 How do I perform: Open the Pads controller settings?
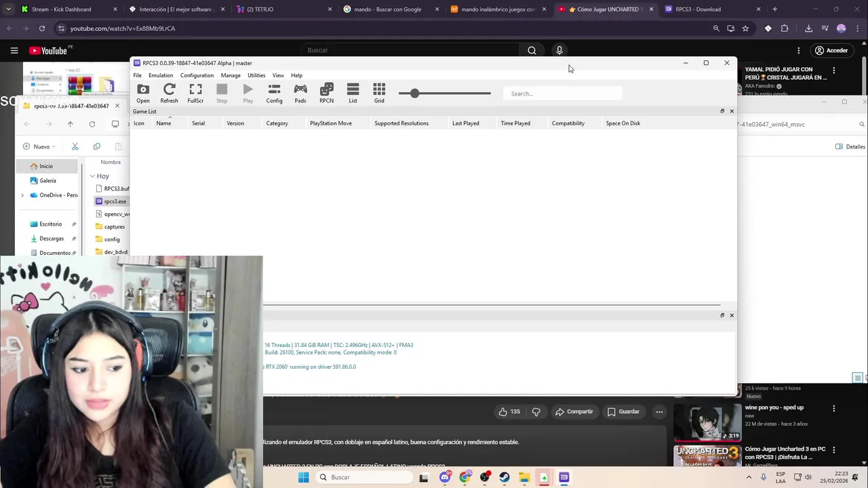pos(300,94)
